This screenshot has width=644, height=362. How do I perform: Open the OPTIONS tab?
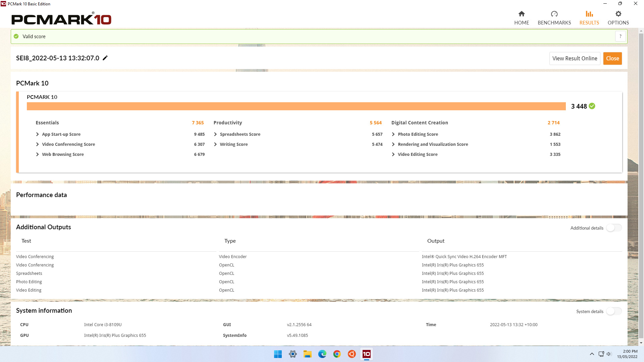click(x=618, y=18)
